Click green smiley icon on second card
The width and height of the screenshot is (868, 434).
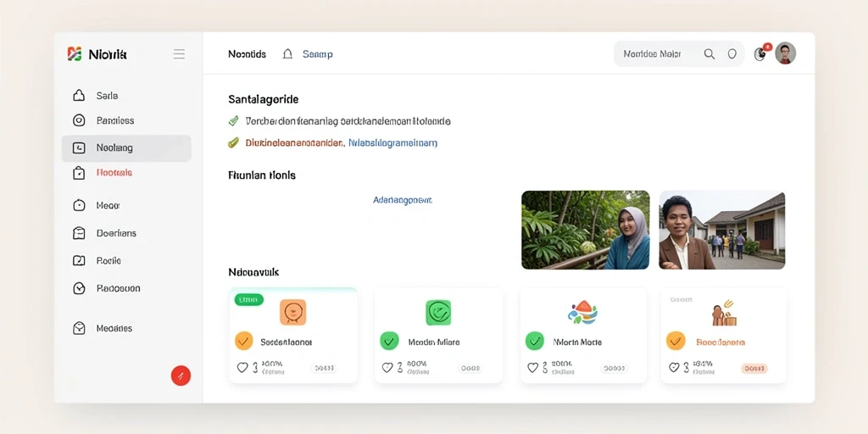pyautogui.click(x=438, y=312)
